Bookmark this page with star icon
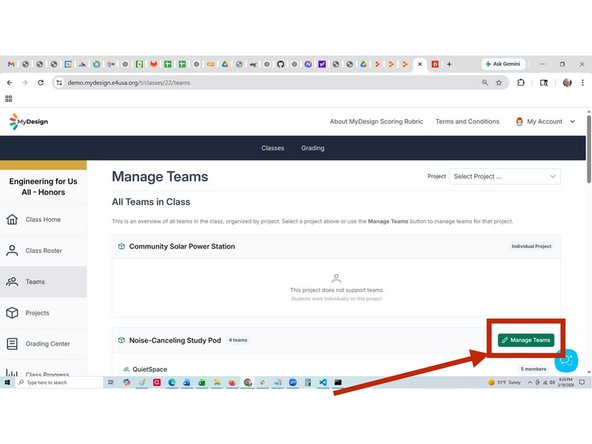Screen dimensions: 592x444 [x=499, y=83]
